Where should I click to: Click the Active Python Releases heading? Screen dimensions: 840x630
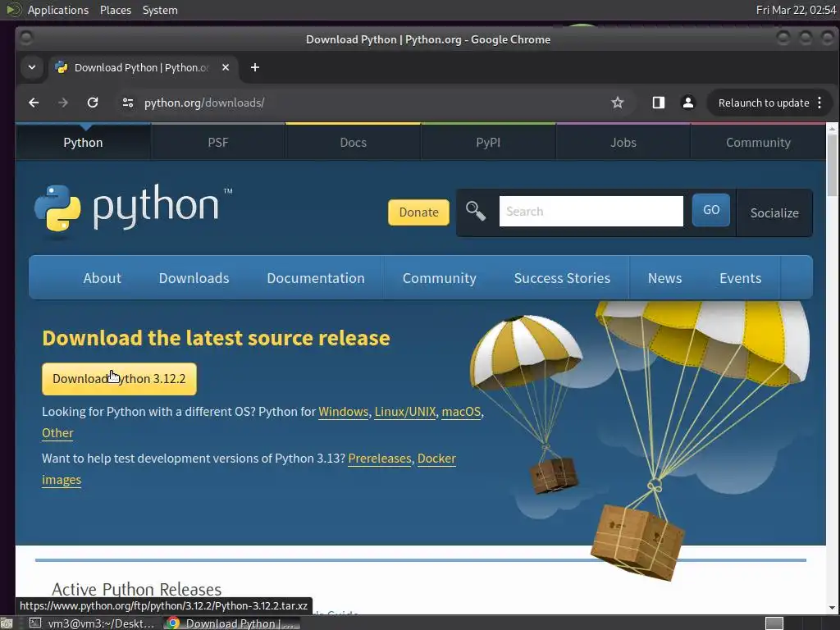[x=137, y=589]
